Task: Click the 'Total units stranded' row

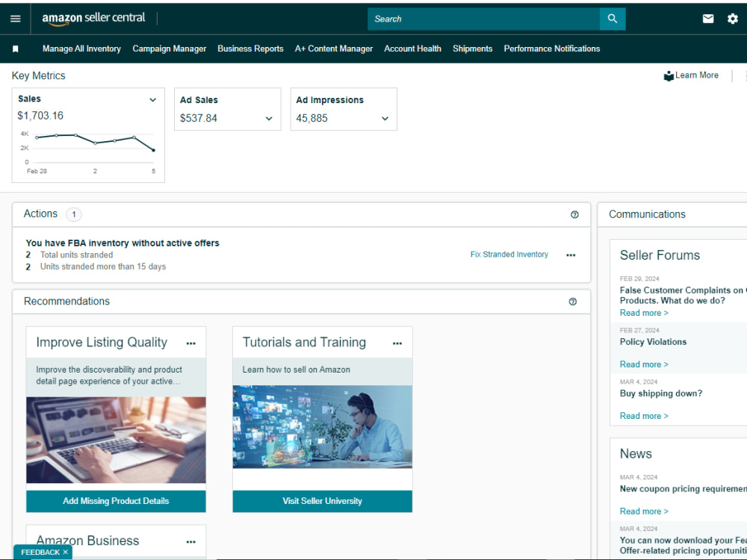Action: tap(69, 255)
